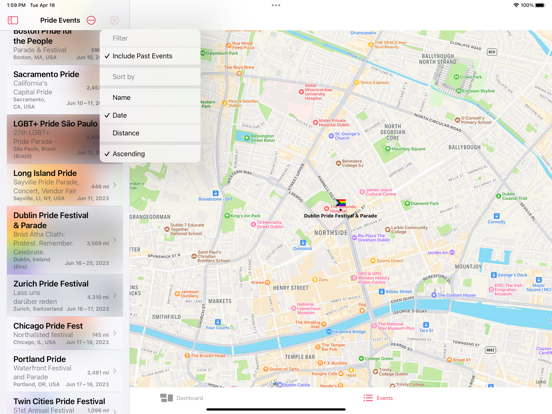
Task: Tap Blessington Street Basin marker
Action: pos(247,138)
